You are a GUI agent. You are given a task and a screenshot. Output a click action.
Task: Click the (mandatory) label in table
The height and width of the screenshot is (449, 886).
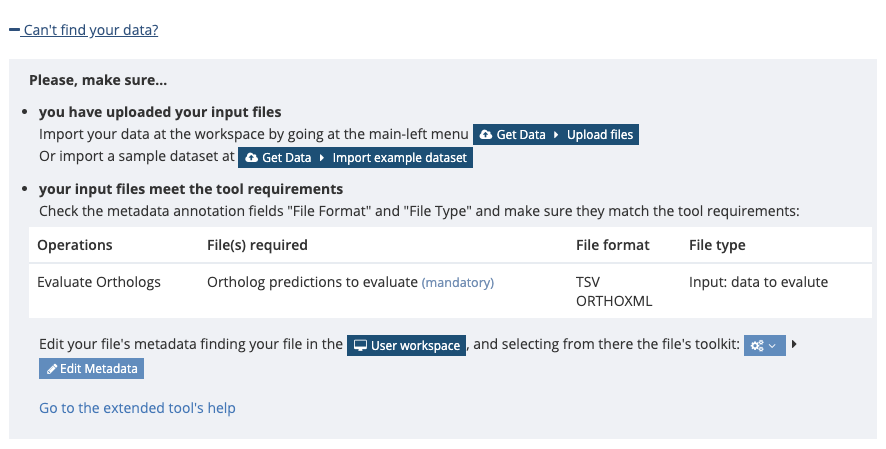point(458,282)
